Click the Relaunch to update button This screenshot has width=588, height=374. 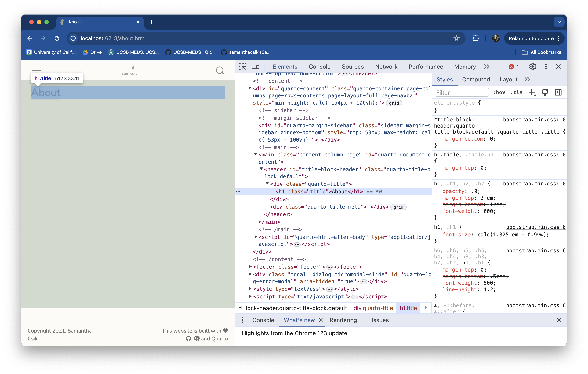point(531,38)
